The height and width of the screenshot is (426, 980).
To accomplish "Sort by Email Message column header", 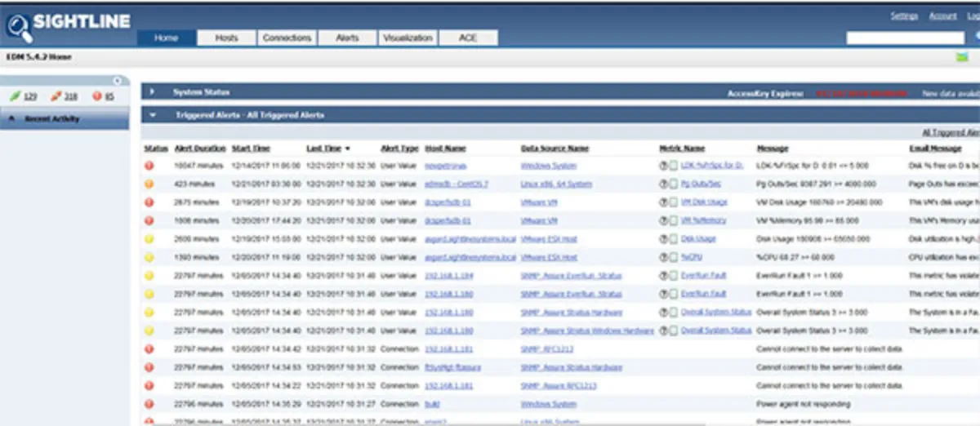I will (x=935, y=149).
